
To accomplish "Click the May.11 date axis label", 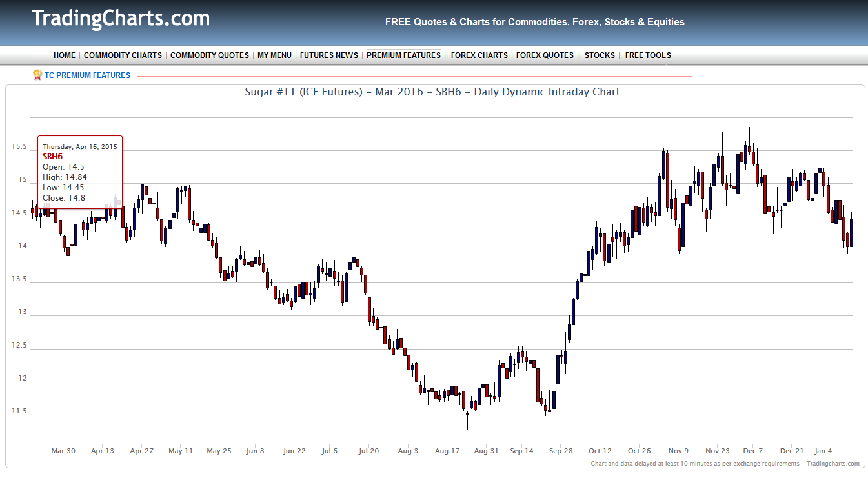I will [181, 451].
